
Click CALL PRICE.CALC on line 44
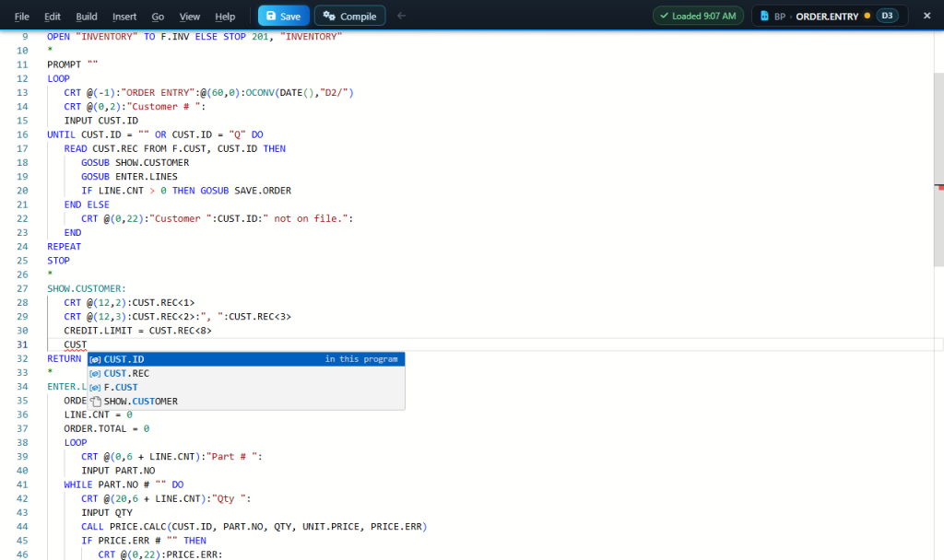(x=124, y=526)
